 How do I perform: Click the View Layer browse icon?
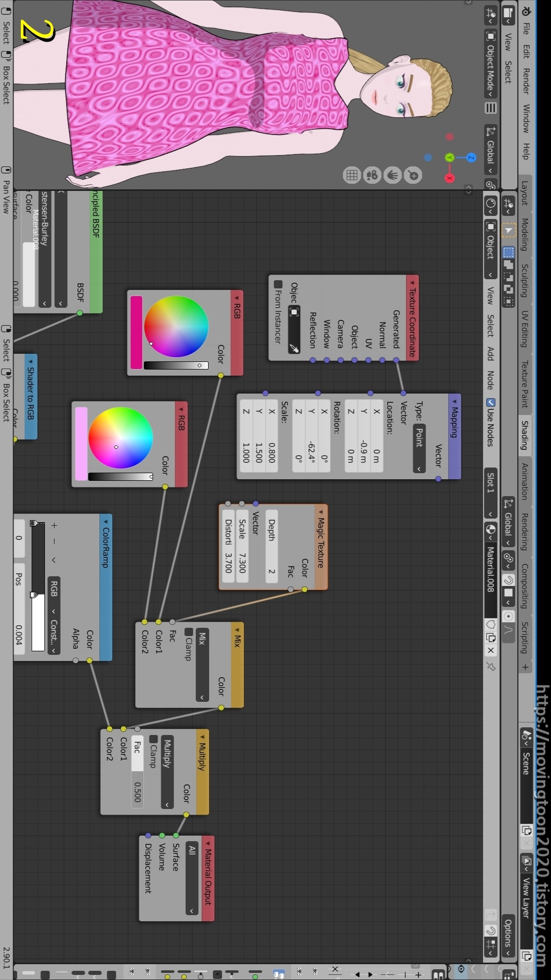click(x=527, y=864)
